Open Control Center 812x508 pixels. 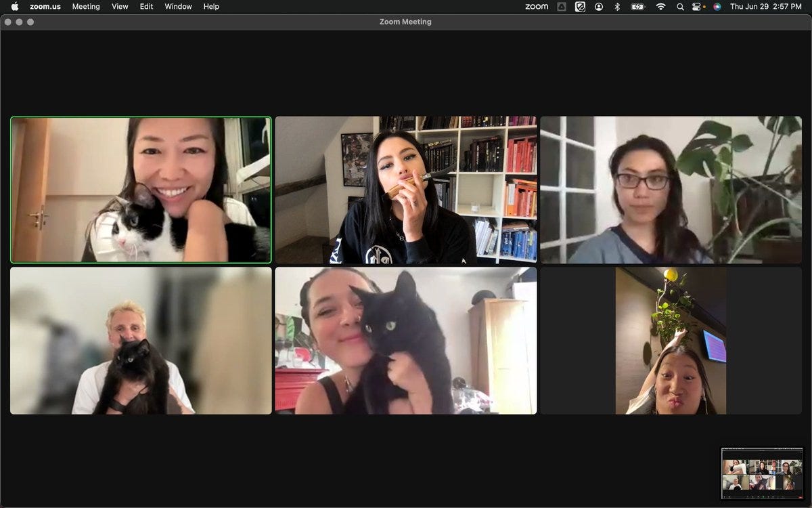coord(698,6)
